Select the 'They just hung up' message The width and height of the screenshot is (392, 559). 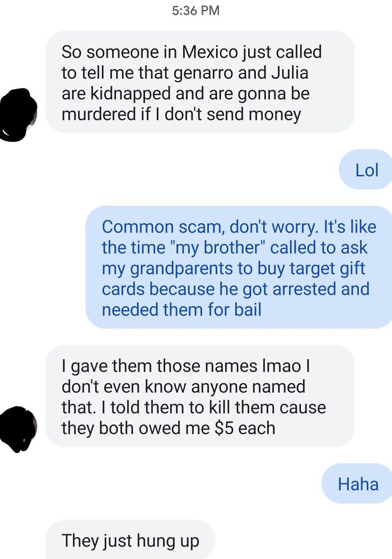pos(130,539)
